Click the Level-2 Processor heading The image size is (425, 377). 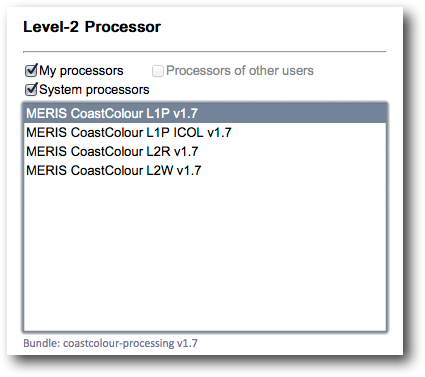(x=92, y=27)
